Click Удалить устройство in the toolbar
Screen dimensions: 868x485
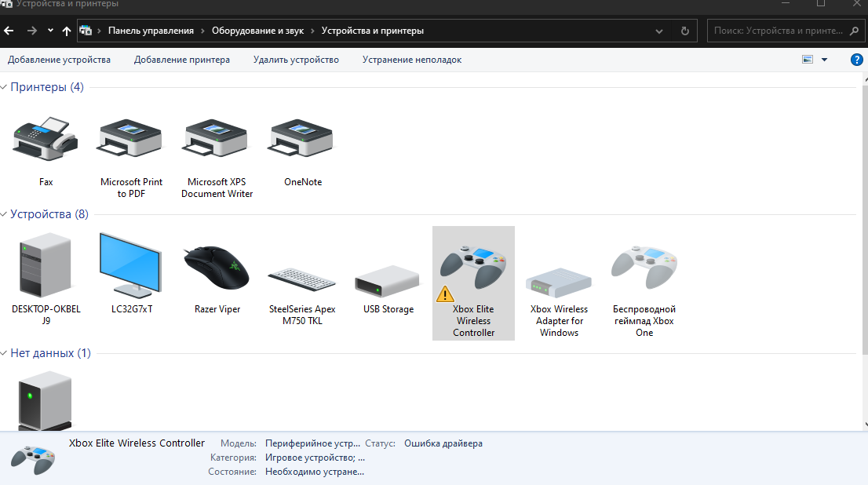tap(296, 60)
